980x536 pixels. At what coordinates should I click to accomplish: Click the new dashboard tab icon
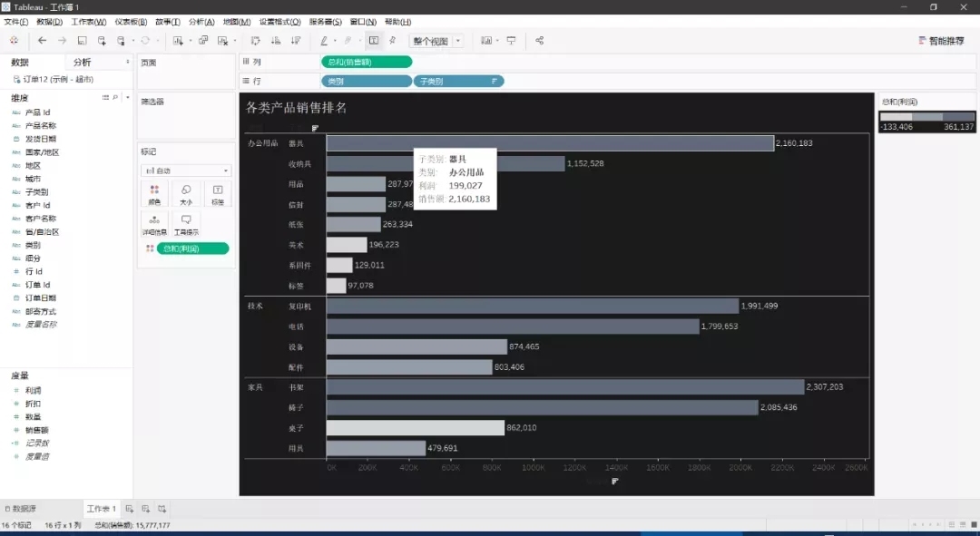click(145, 509)
